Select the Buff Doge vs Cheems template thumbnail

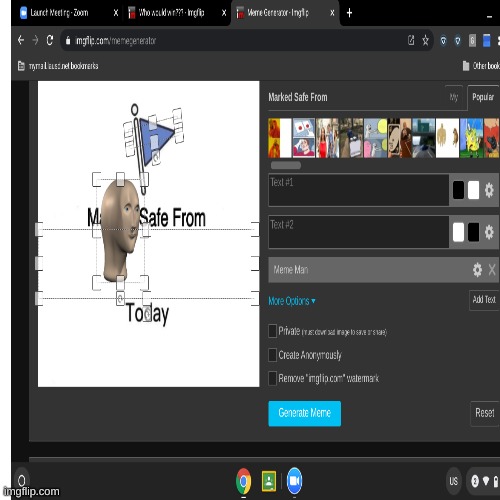pos(447,138)
